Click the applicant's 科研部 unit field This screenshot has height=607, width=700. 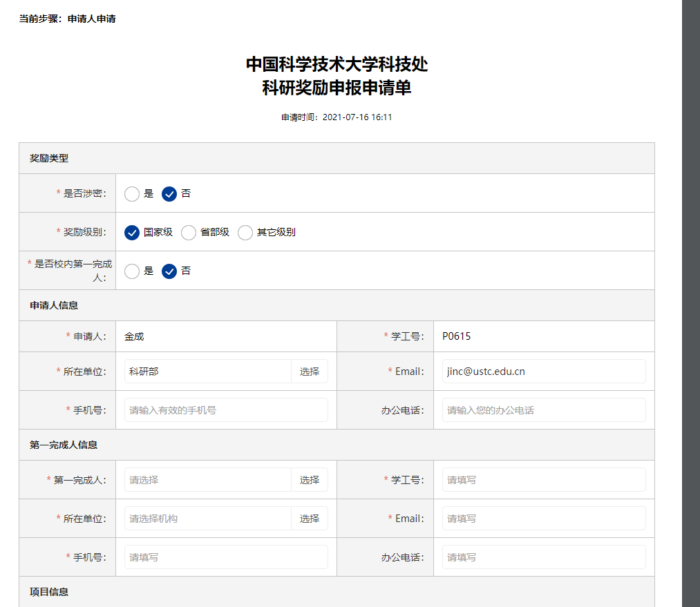point(207,372)
